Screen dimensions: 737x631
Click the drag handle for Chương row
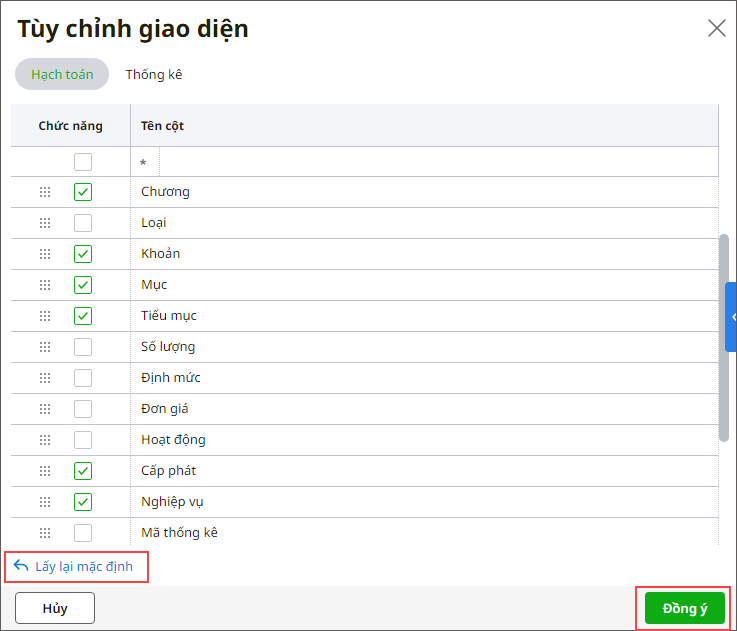click(45, 192)
